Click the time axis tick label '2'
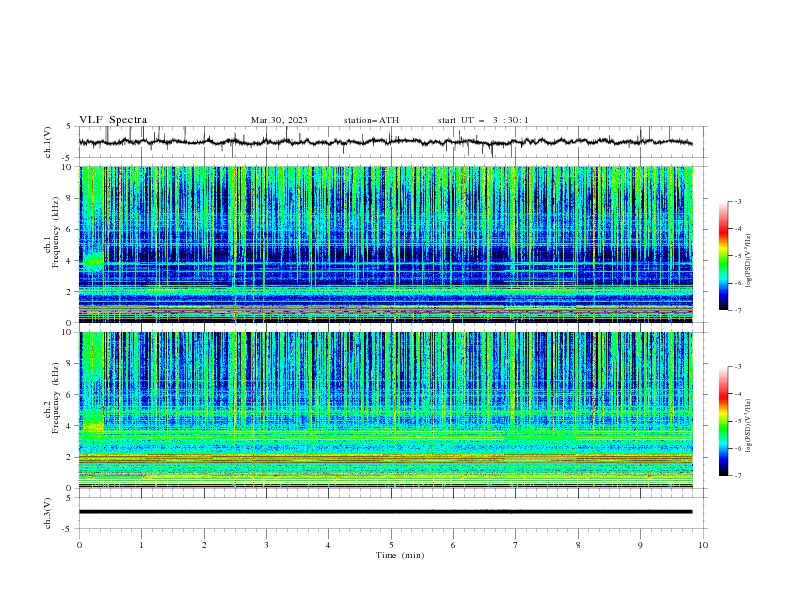The image size is (792, 612). (x=204, y=545)
